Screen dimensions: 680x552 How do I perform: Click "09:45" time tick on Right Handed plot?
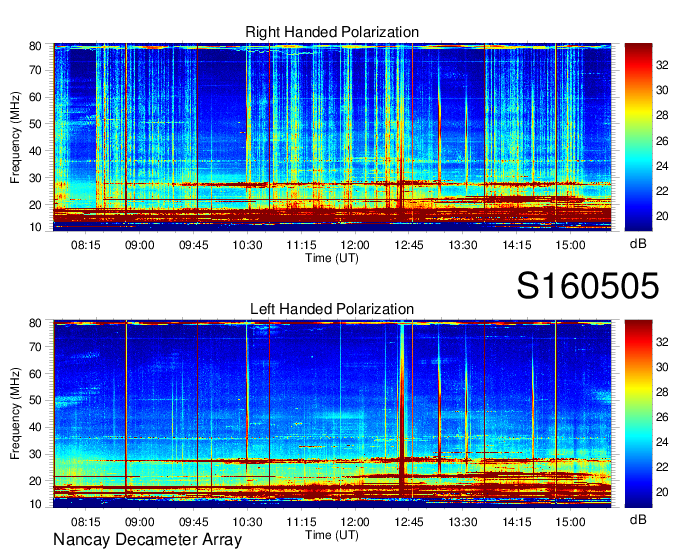tap(193, 245)
